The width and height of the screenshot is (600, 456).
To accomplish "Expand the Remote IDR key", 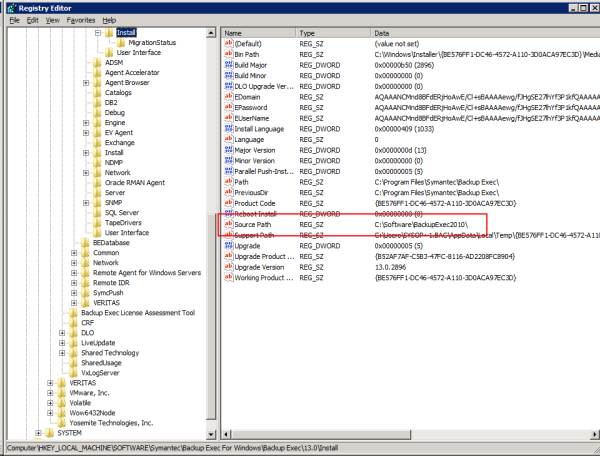I will coord(74,283).
